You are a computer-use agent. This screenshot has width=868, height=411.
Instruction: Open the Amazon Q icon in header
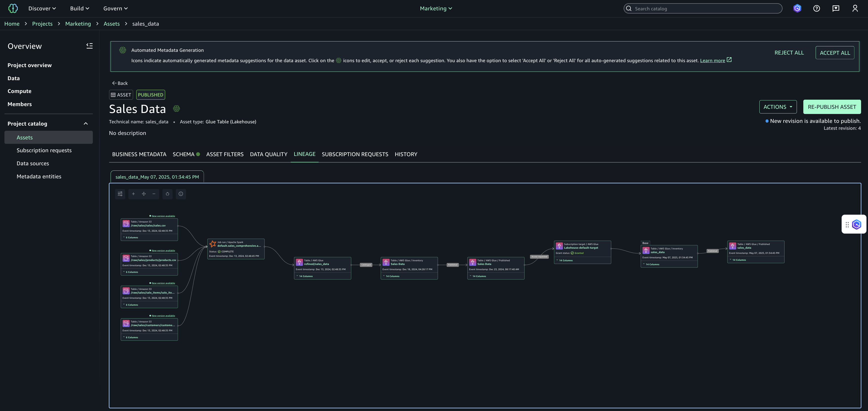tap(797, 8)
